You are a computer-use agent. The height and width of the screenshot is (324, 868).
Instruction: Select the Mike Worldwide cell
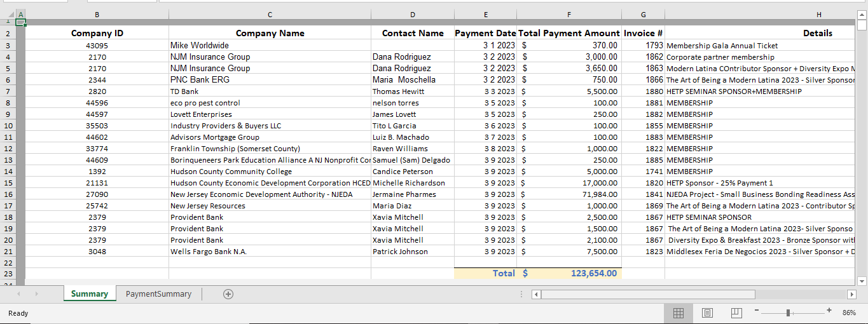pyautogui.click(x=270, y=46)
